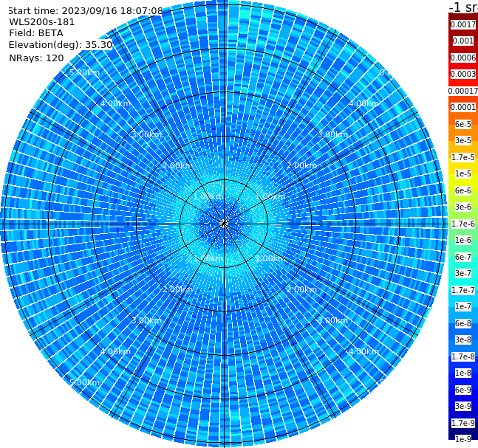Click the southwest 4.00km range ring label
The width and height of the screenshot is (478, 448).
coord(115,351)
